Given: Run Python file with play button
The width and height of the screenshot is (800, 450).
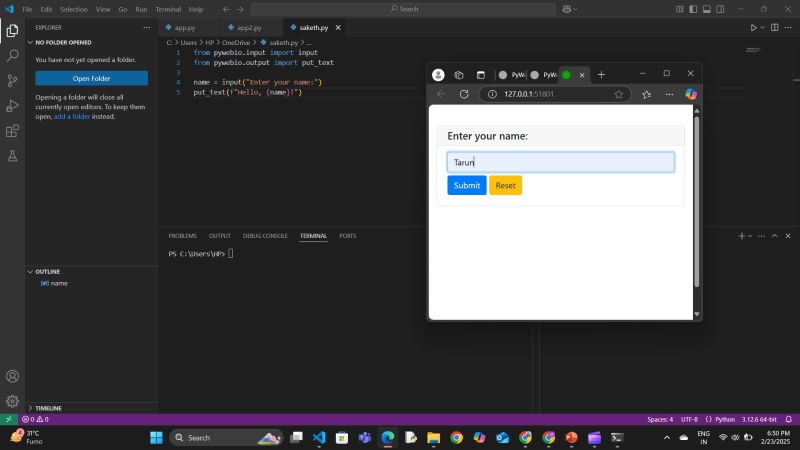Looking at the screenshot, I should click(x=753, y=28).
